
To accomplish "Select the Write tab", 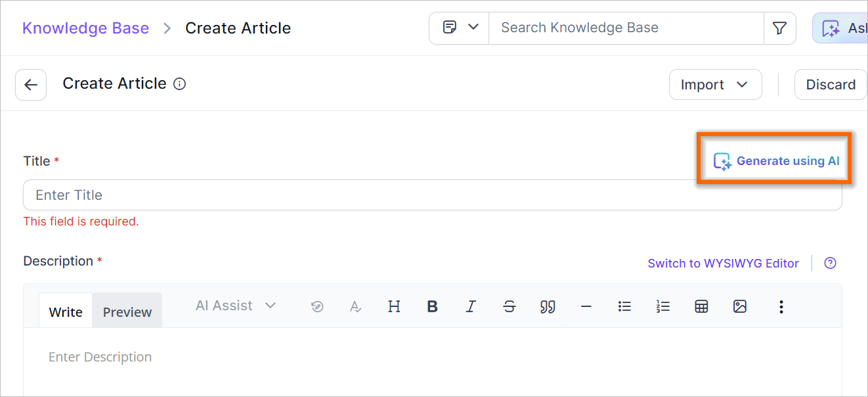I will tap(66, 312).
